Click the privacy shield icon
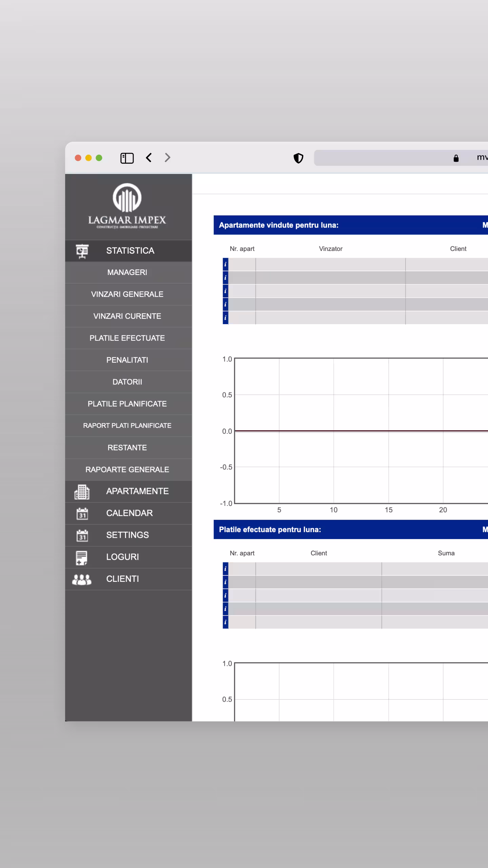Screen dimensions: 488x868 [x=298, y=158]
